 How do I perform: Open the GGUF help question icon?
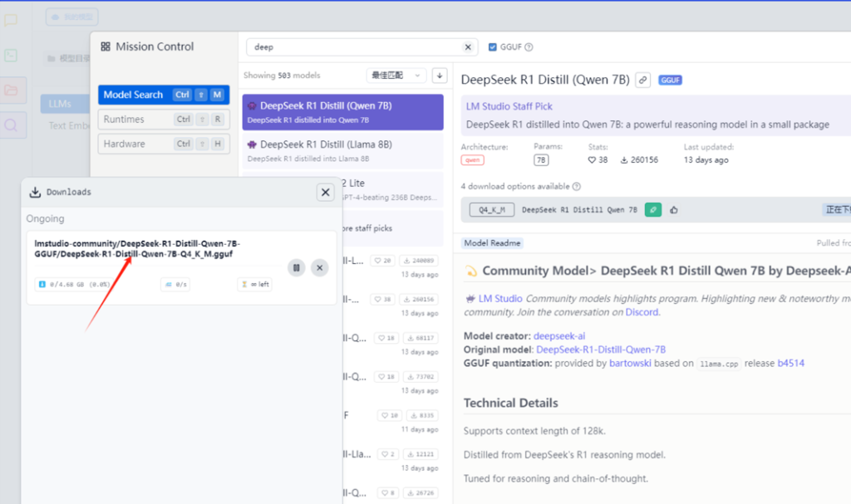(x=529, y=47)
